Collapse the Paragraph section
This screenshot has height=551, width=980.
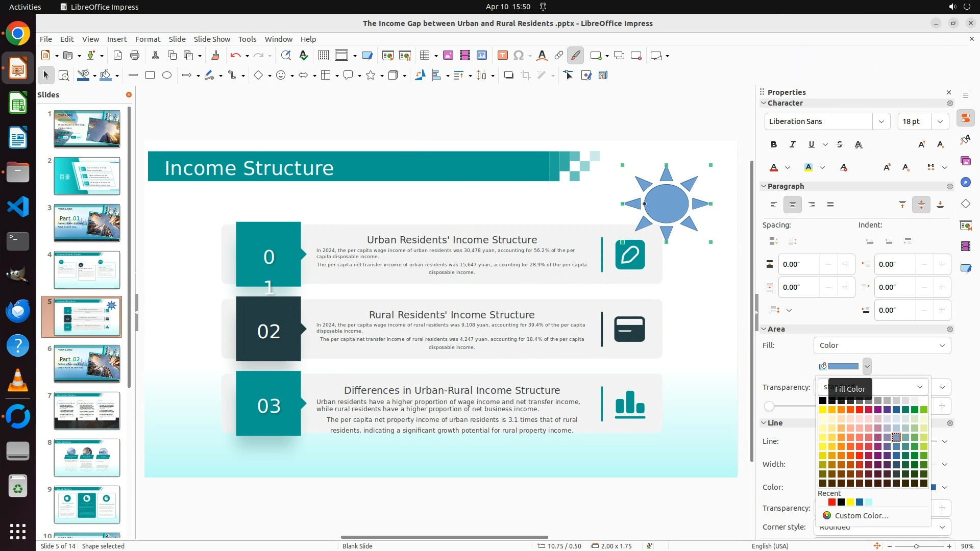(764, 186)
